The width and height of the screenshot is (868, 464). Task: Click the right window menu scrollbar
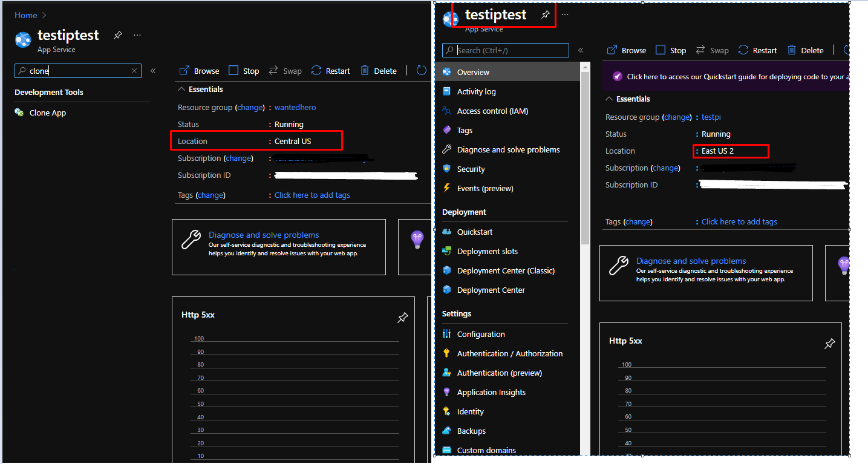[x=585, y=157]
